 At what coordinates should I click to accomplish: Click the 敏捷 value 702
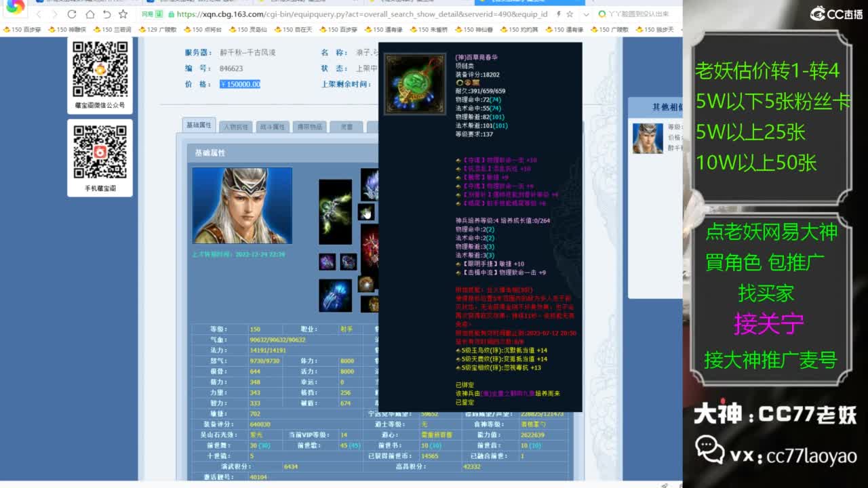[x=255, y=413]
